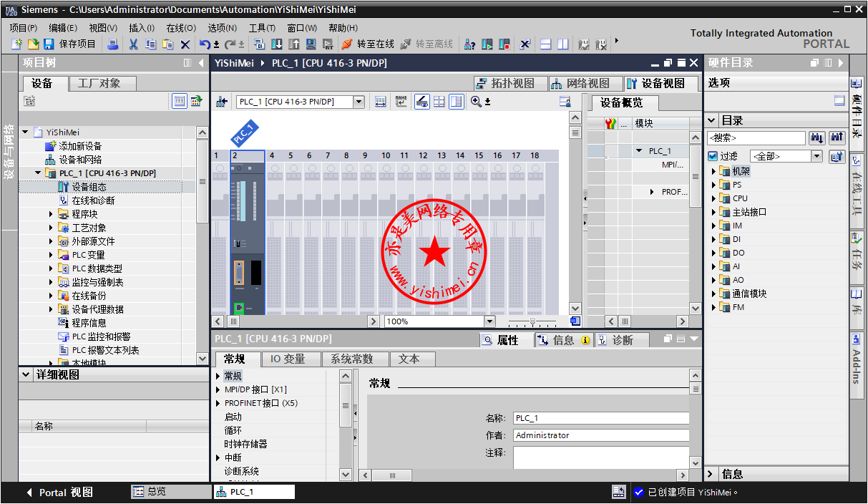Click the Paste icon in toolbar
This screenshot has width=868, height=504.
pyautogui.click(x=167, y=44)
